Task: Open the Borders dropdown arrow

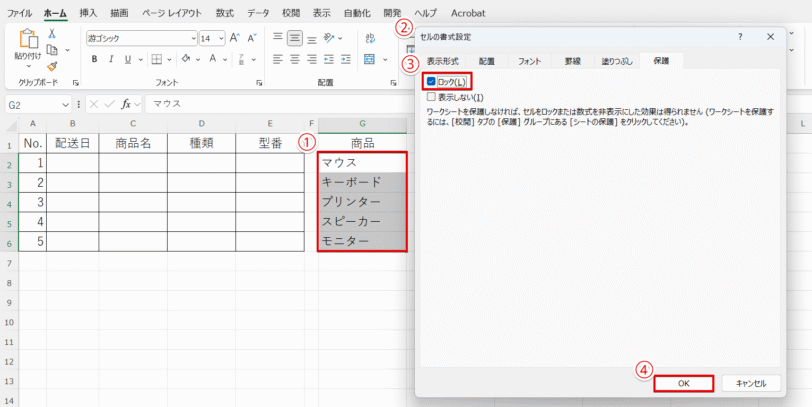Action: 169,60
